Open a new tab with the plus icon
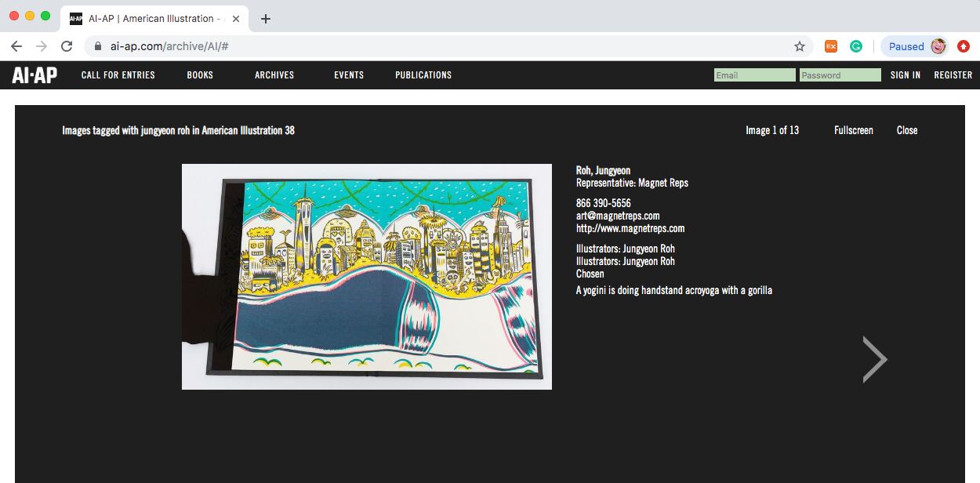The image size is (980, 483). (x=266, y=19)
